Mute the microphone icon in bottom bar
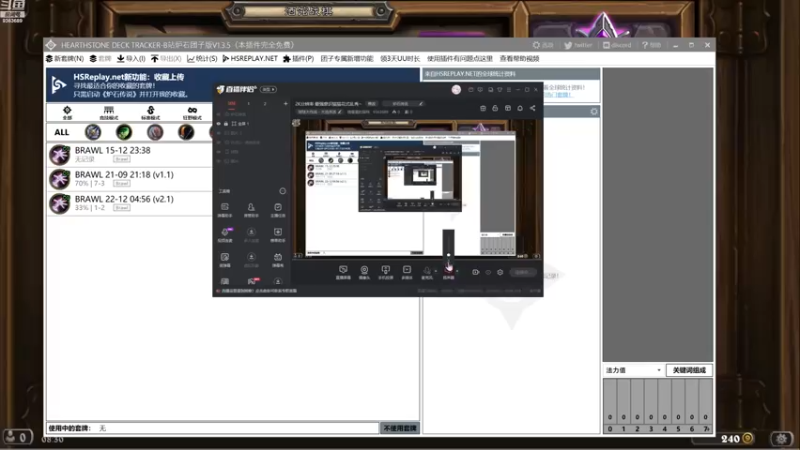The width and height of the screenshot is (800, 450). coord(427,272)
